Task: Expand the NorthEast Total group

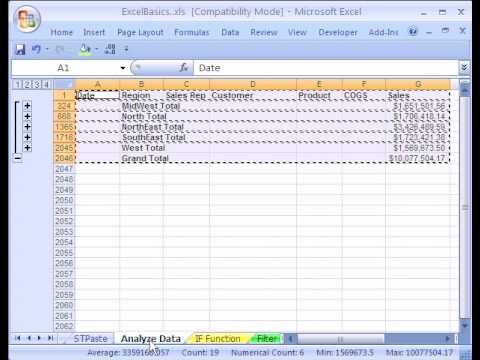Action: pos(27,127)
